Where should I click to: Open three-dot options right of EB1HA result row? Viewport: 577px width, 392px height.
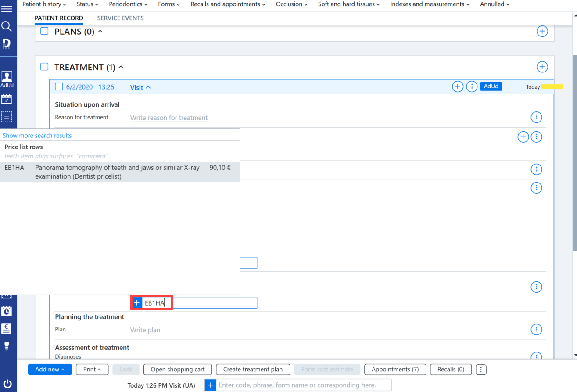tap(537, 169)
